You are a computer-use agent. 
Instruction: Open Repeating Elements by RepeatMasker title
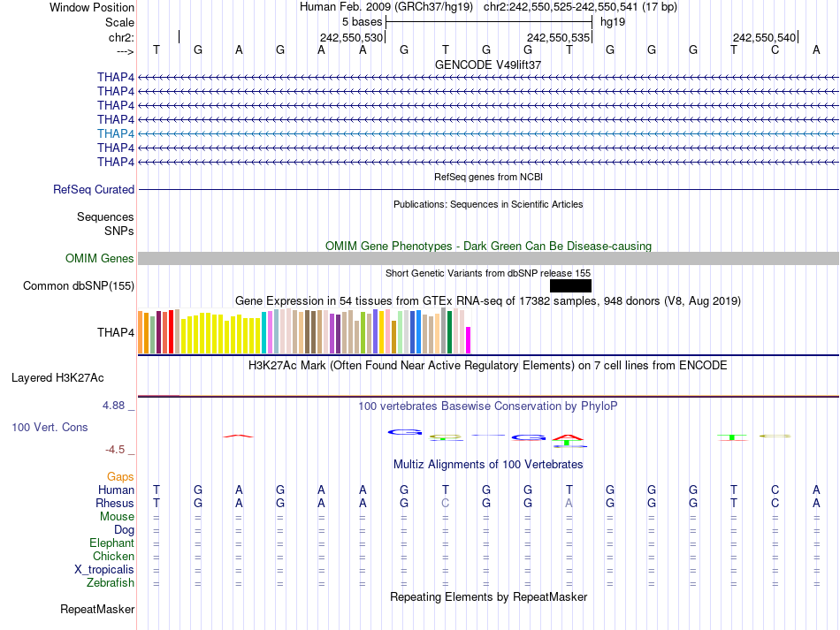(488, 596)
